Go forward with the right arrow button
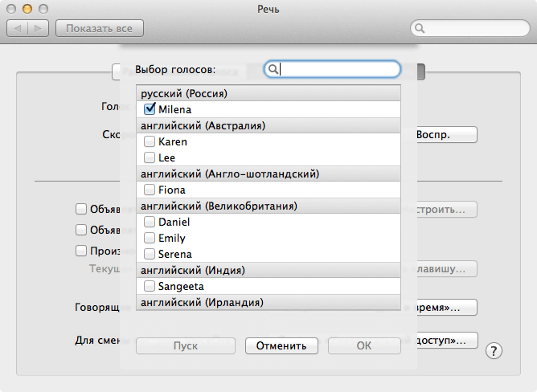The width and height of the screenshot is (537, 392). point(39,29)
